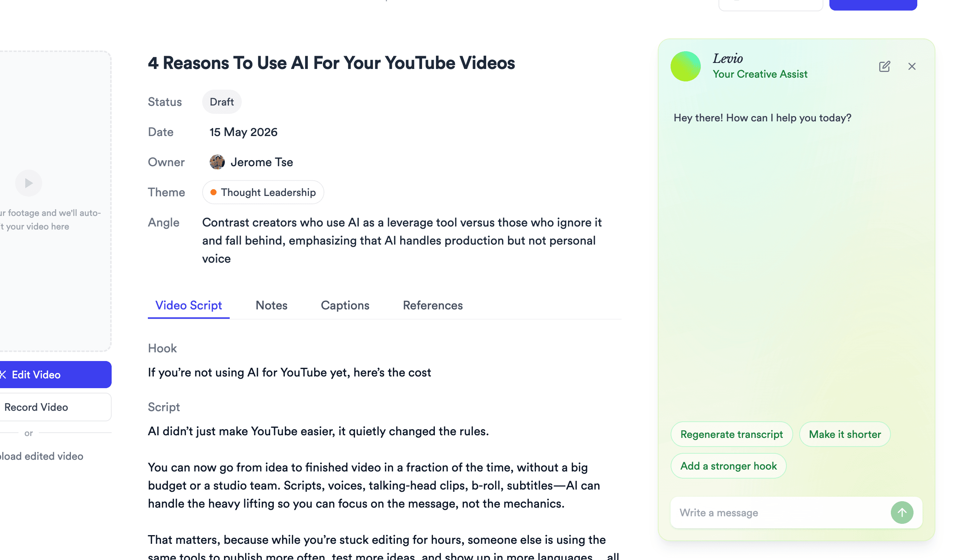Send message with the green arrow button

(901, 512)
